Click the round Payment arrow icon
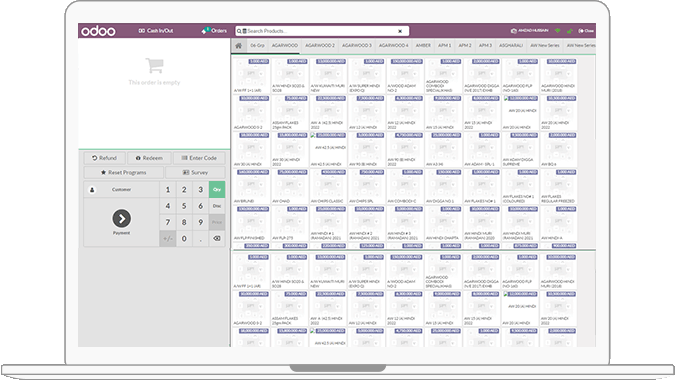The image size is (675, 380). coord(122,219)
